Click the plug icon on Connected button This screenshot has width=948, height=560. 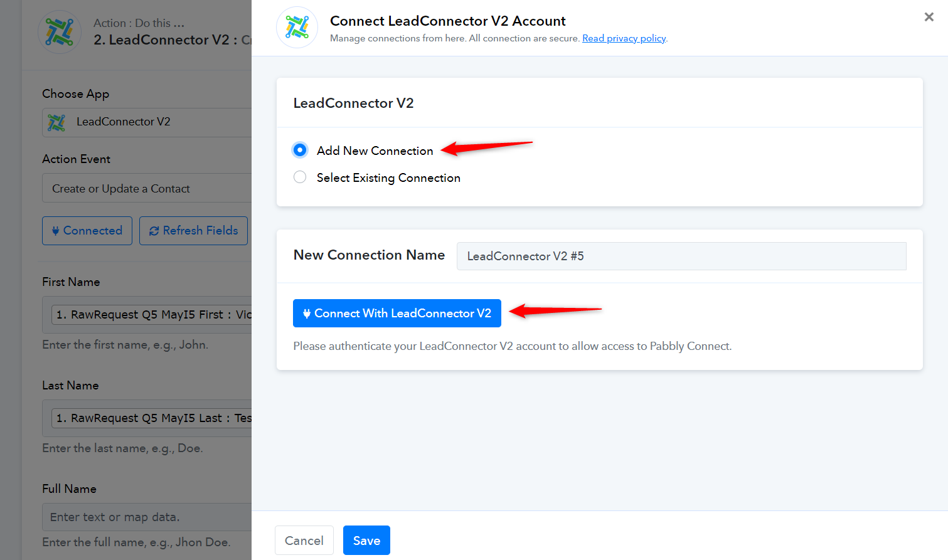click(x=56, y=231)
